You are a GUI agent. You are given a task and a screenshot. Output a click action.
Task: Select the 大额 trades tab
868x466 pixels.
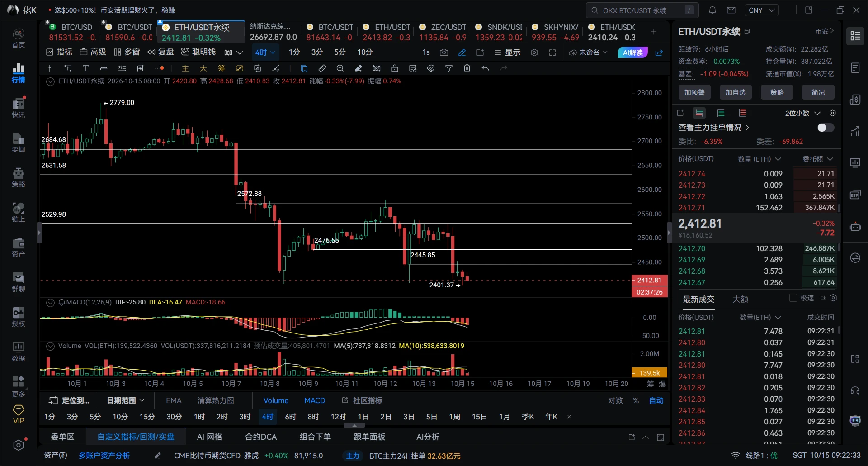tap(740, 299)
